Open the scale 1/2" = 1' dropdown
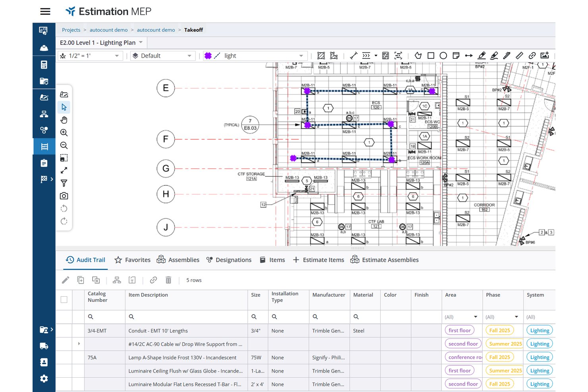Image resolution: width=588 pixels, height=392 pixels. 90,56
